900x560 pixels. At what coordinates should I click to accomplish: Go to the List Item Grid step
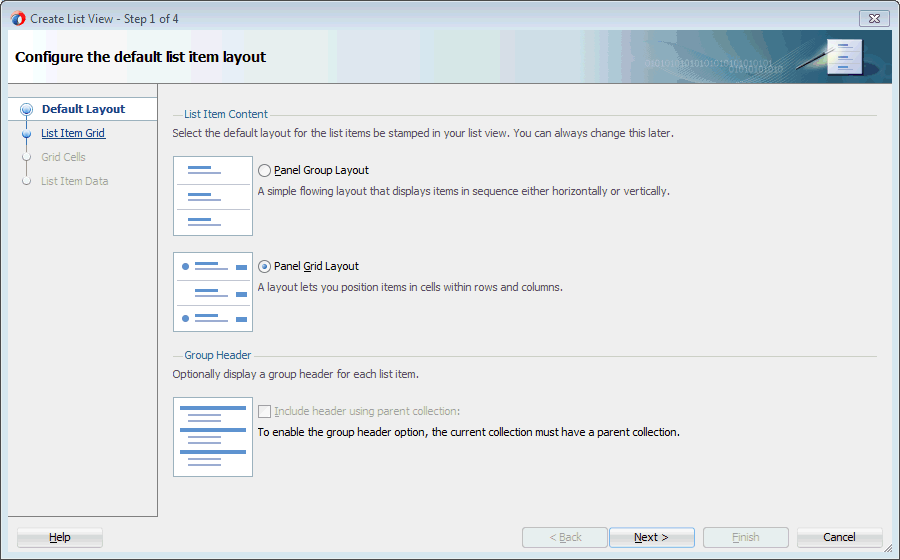click(73, 133)
